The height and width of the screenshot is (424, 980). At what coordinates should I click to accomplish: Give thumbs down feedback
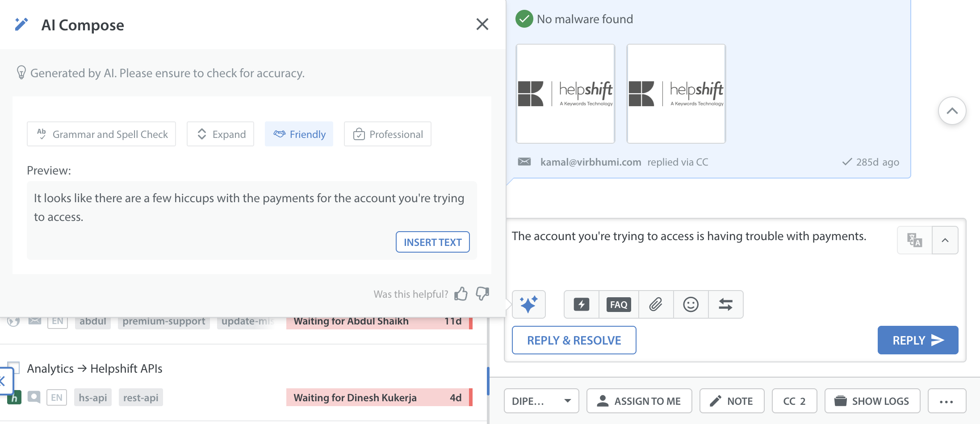tap(482, 294)
